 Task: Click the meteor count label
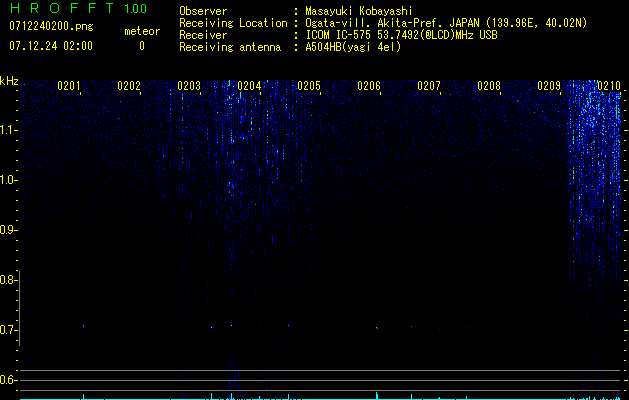click(142, 31)
